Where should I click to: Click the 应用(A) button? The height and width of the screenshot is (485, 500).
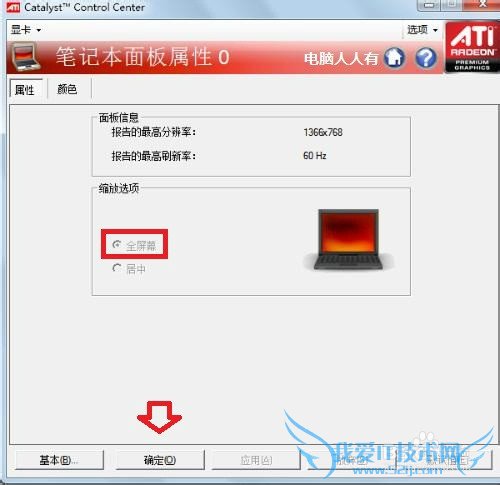click(x=256, y=460)
